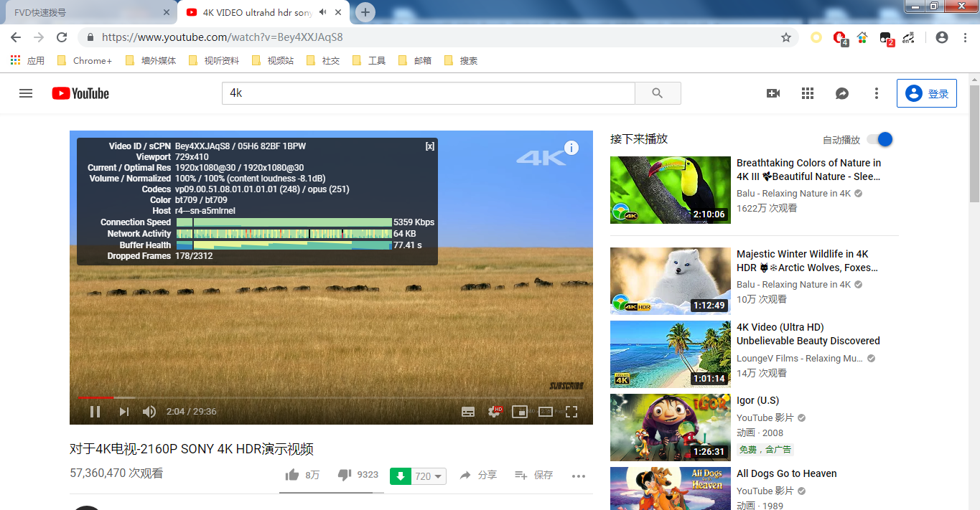Click the Igor movie thumbnail
This screenshot has height=510, width=980.
coord(671,428)
